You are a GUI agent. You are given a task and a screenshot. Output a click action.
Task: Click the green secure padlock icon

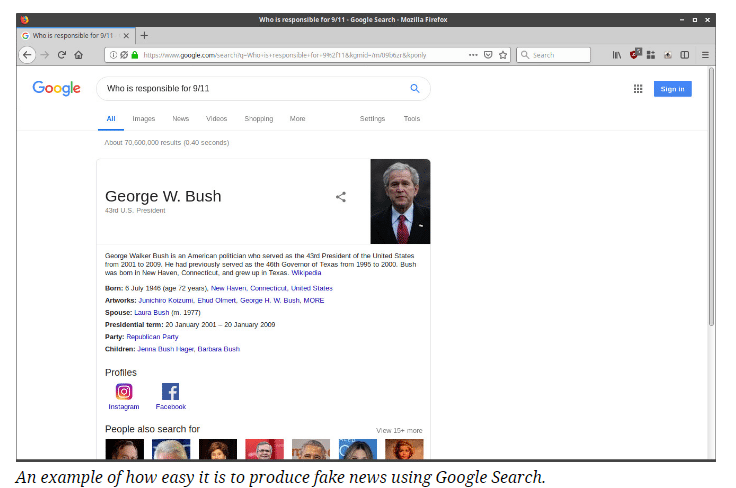coord(135,55)
